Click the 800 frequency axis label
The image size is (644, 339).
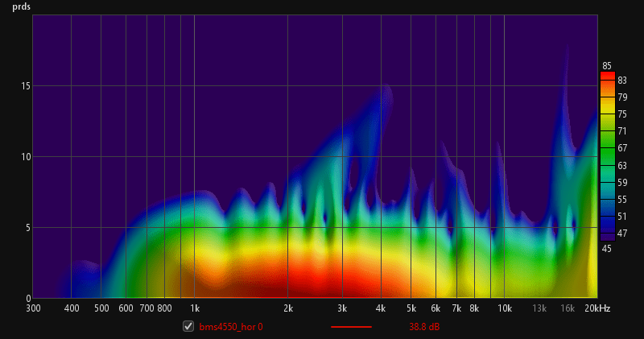tap(164, 308)
